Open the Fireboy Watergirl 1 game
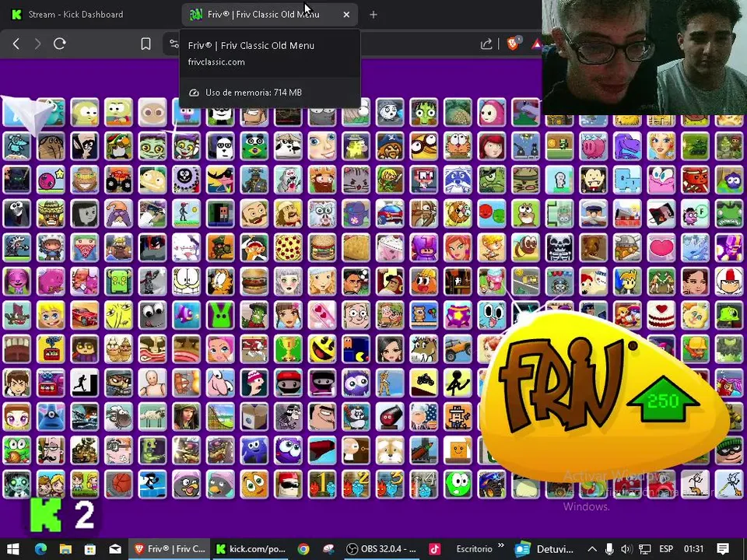Viewport: 747px width, 560px height. pyautogui.click(x=322, y=485)
